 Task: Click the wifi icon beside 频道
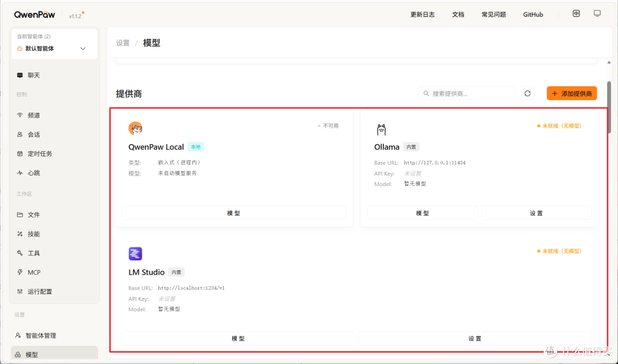click(x=19, y=115)
